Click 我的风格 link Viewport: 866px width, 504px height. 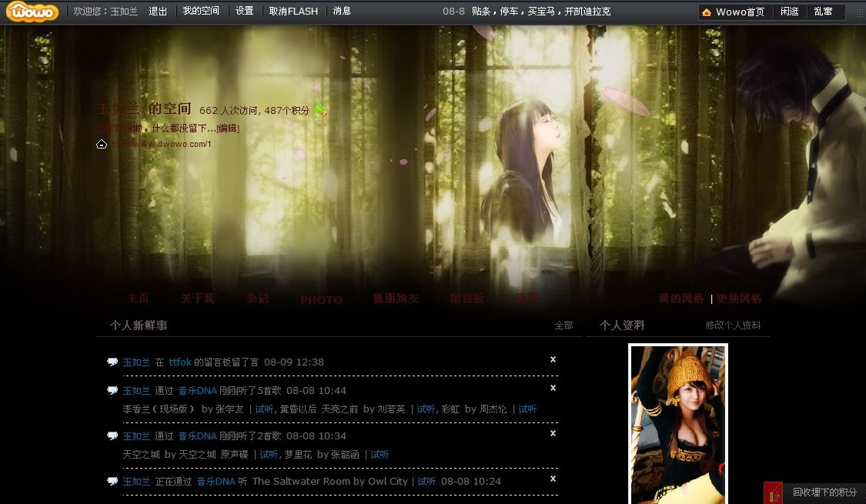point(681,299)
